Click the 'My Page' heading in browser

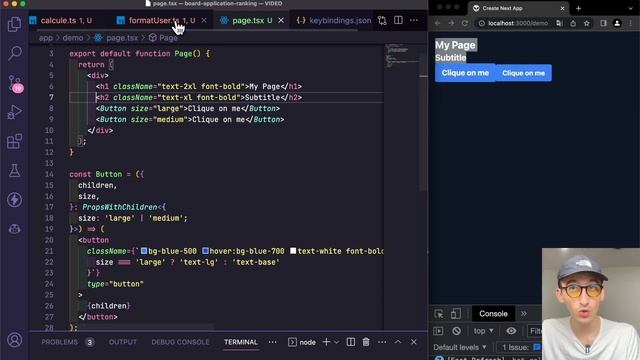point(455,45)
